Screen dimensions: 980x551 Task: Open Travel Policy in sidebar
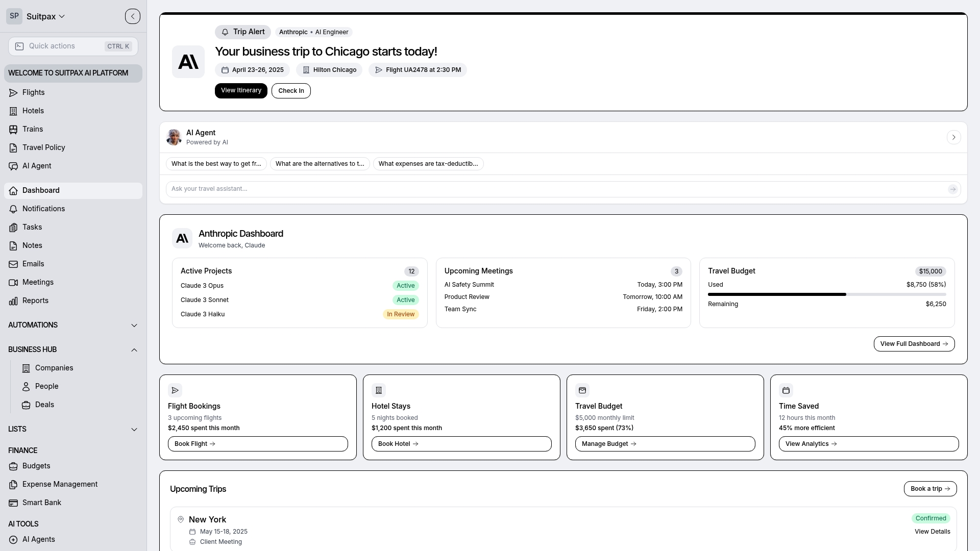pyautogui.click(x=73, y=148)
